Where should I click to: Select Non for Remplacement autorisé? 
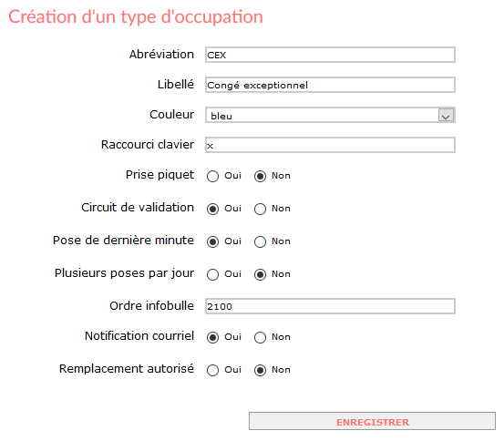tap(260, 370)
